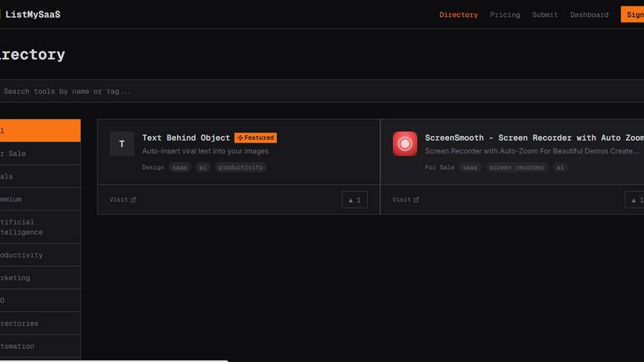The height and width of the screenshot is (362, 644).
Task: Click the orange Sign button
Action: point(633,14)
